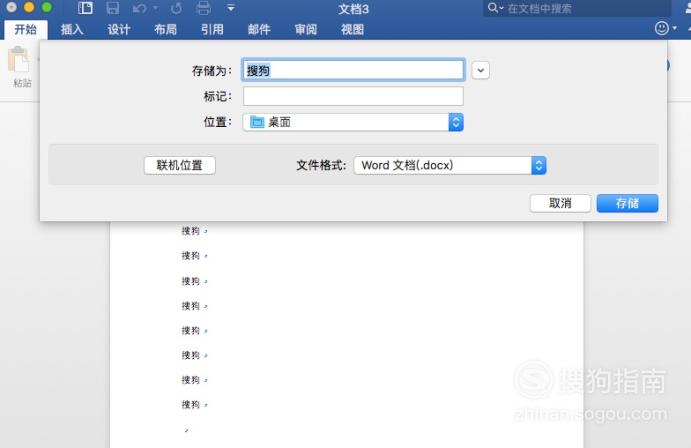Click the sidebar layout icon in title bar
Viewport: 691px width, 448px height.
(x=85, y=7)
